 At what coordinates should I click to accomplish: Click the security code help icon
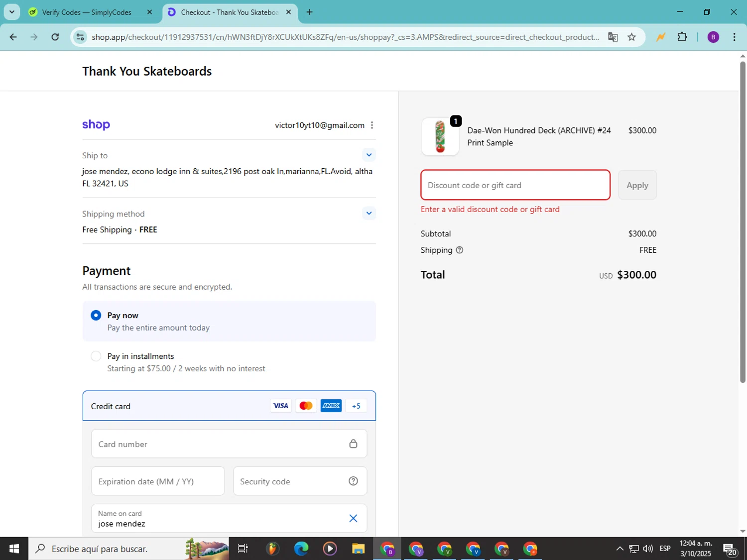[353, 481]
